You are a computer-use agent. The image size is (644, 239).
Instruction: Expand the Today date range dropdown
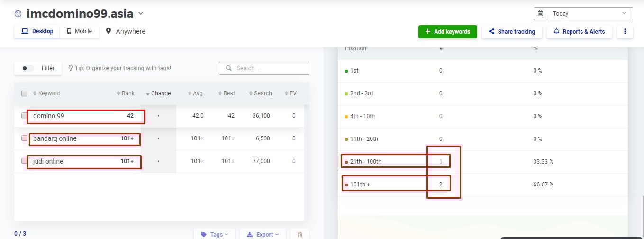(x=590, y=14)
